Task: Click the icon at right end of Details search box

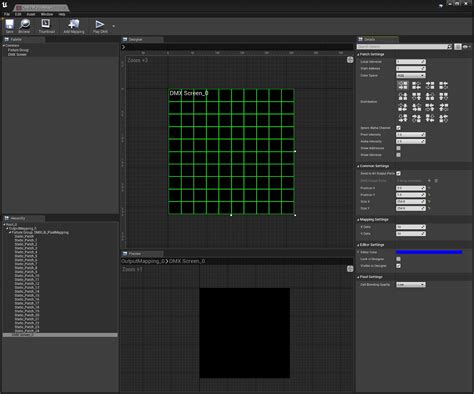Action: coord(450,47)
